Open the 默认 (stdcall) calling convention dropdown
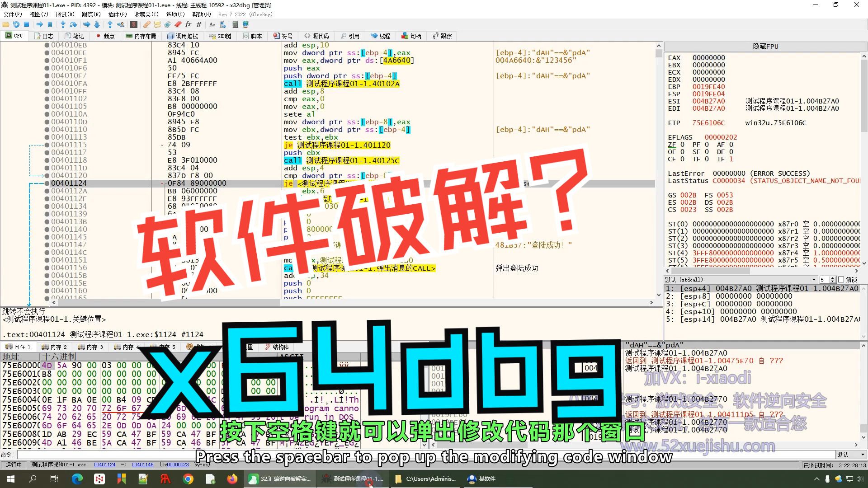Screen dimensions: 868x488 [x=741, y=280]
